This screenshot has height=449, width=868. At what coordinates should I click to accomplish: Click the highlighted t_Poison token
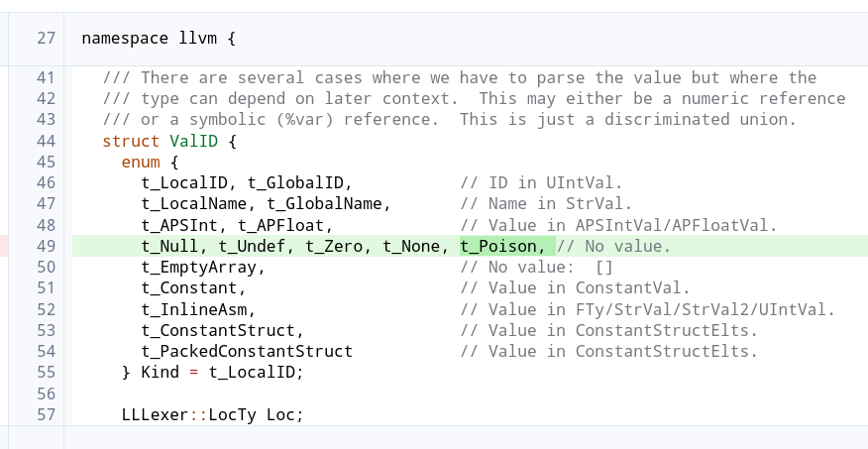click(x=501, y=246)
